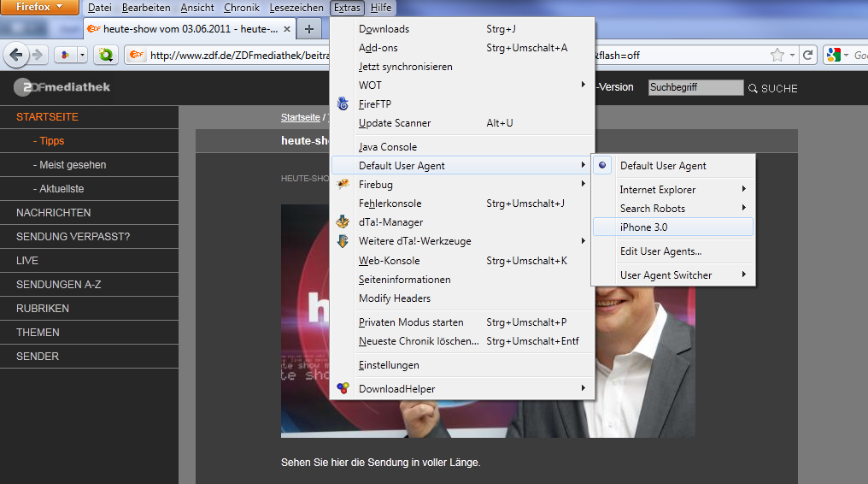Close the heute-show tab
Viewport: 868px width, 484px height.
pyautogui.click(x=287, y=29)
